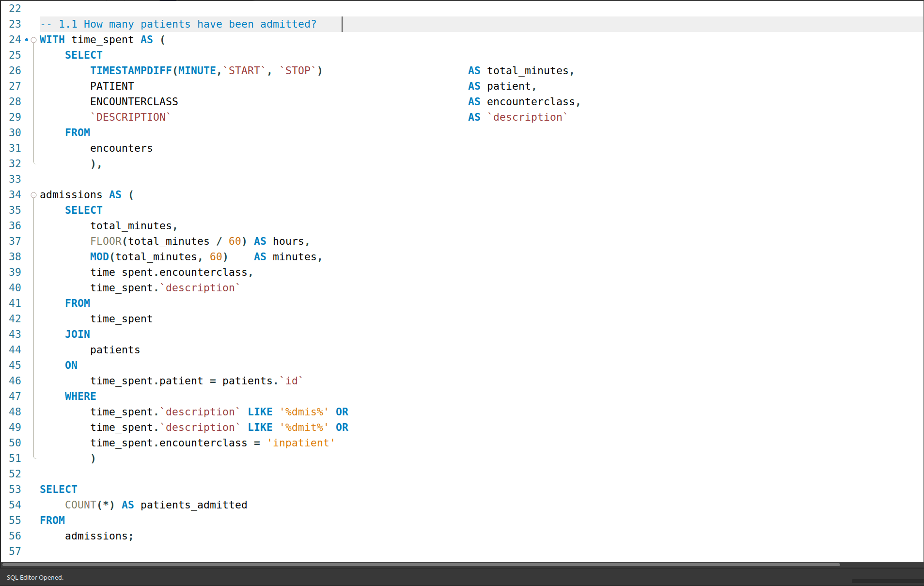This screenshot has width=924, height=586.
Task: Click the WHERE keyword on line 47
Action: [x=80, y=396]
